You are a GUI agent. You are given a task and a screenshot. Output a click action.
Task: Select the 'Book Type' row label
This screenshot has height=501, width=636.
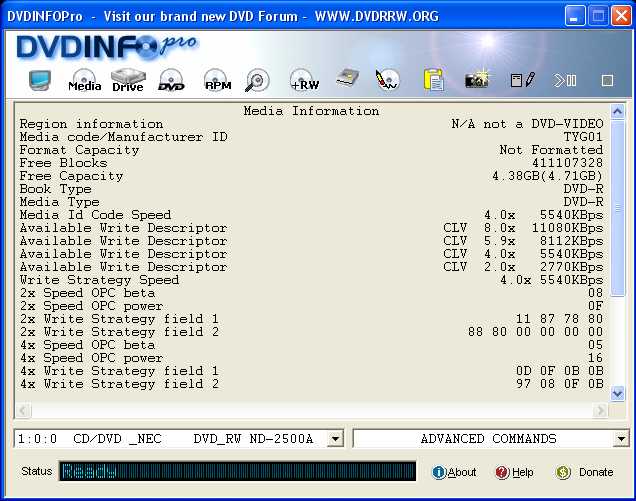[x=56, y=189]
